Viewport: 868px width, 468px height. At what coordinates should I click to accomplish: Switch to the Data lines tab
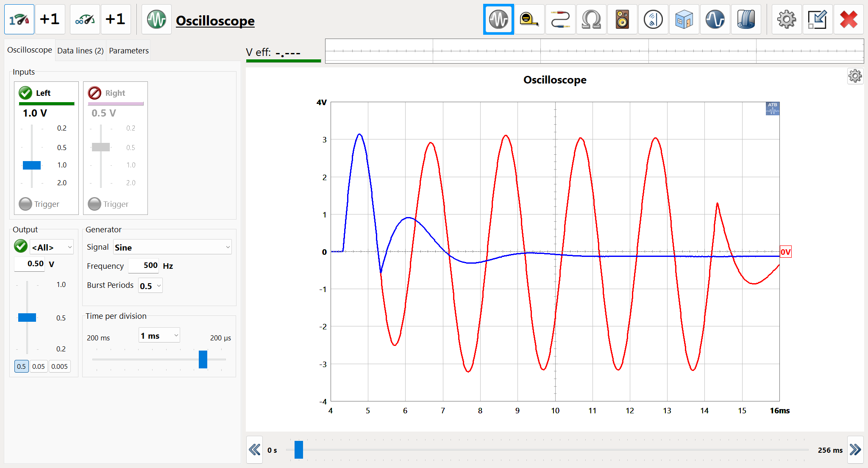click(x=80, y=50)
